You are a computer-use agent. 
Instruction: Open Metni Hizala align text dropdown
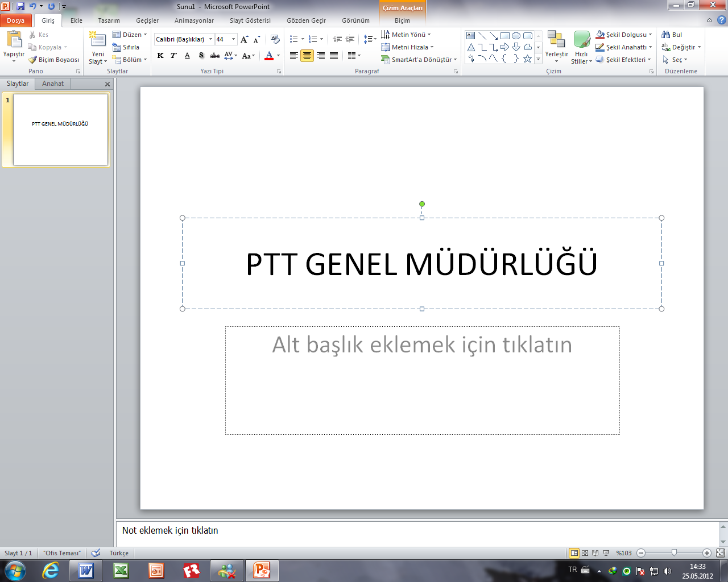tap(407, 47)
